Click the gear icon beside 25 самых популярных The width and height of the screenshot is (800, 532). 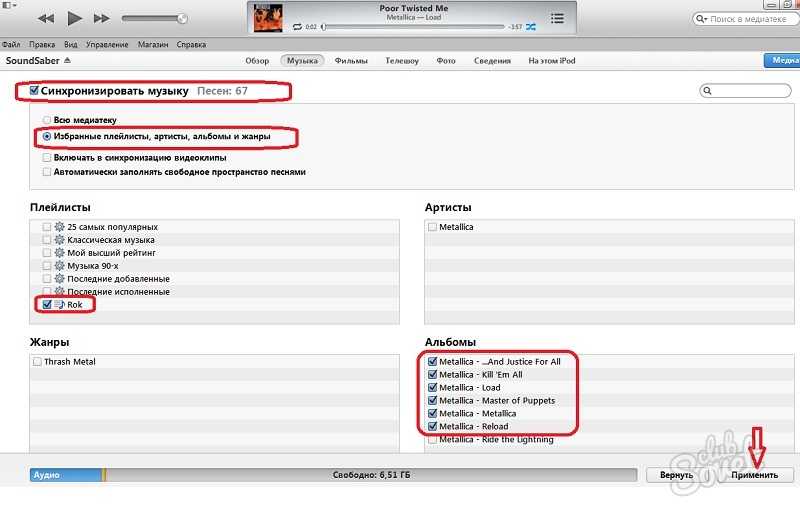click(x=60, y=226)
